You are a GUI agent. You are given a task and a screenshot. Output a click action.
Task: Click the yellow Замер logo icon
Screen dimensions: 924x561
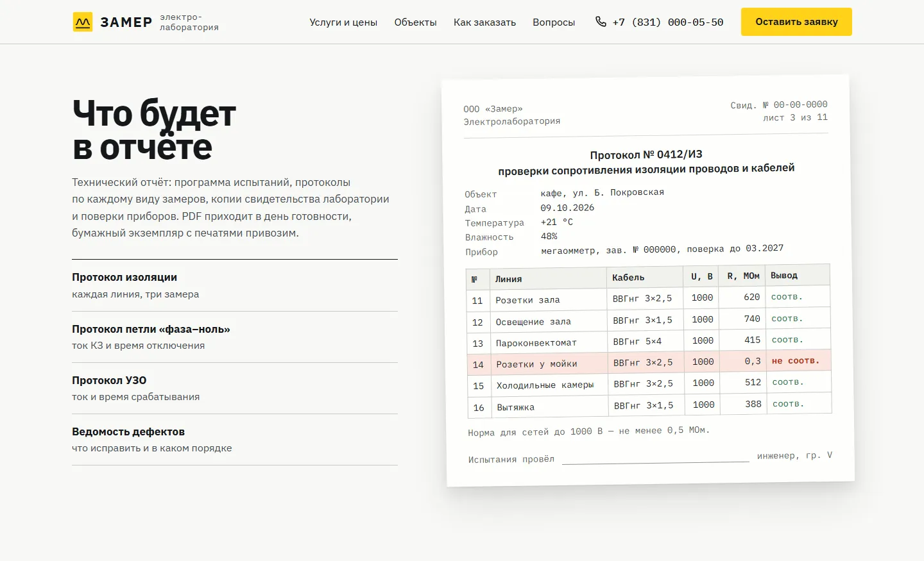83,22
